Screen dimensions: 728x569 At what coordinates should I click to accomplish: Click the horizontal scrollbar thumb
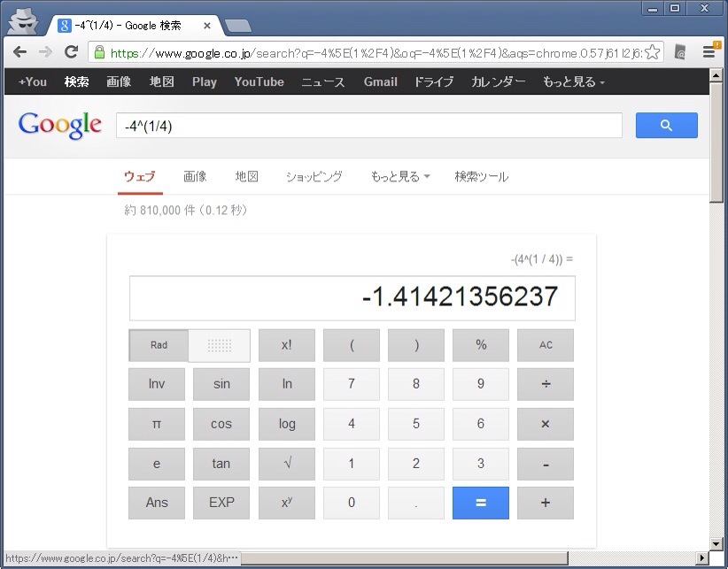pyautogui.click(x=403, y=557)
